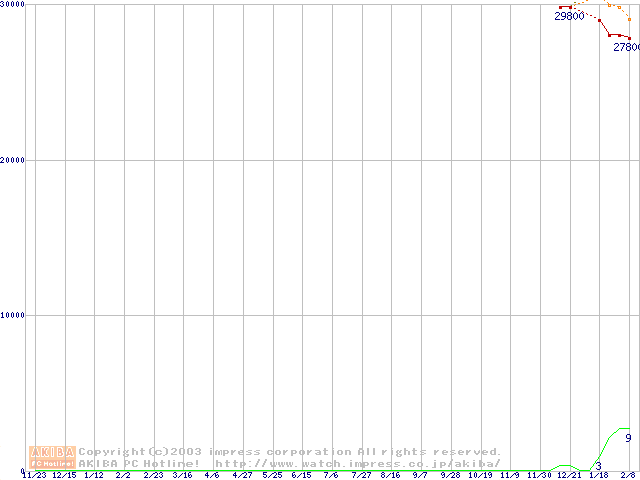Viewport: 640px width, 480px height.
Task: Click the first red data point near 29800
Action: point(561,7)
